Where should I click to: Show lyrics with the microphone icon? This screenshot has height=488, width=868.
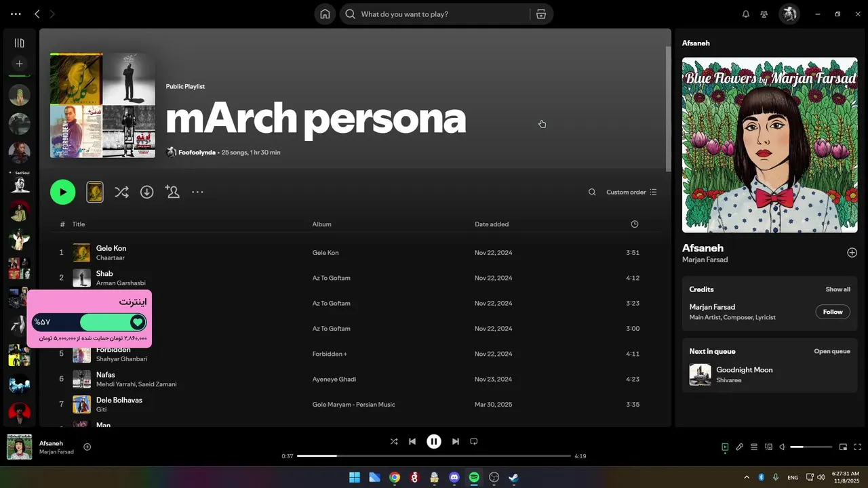tap(740, 447)
